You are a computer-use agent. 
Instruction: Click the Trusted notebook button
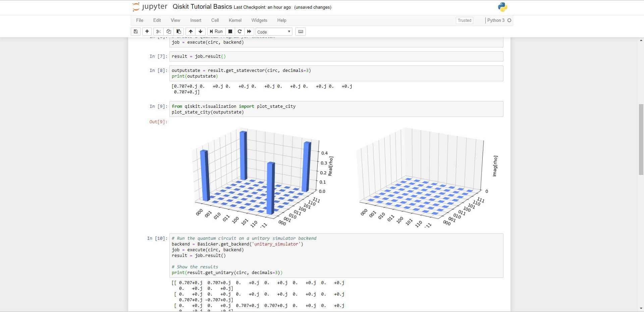tap(465, 20)
